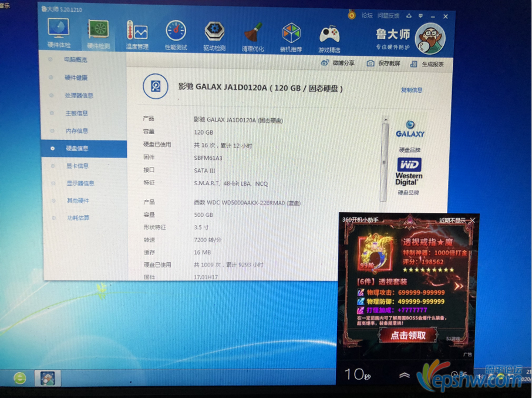Click interface value SATA III
The image size is (532, 398).
[204, 170]
